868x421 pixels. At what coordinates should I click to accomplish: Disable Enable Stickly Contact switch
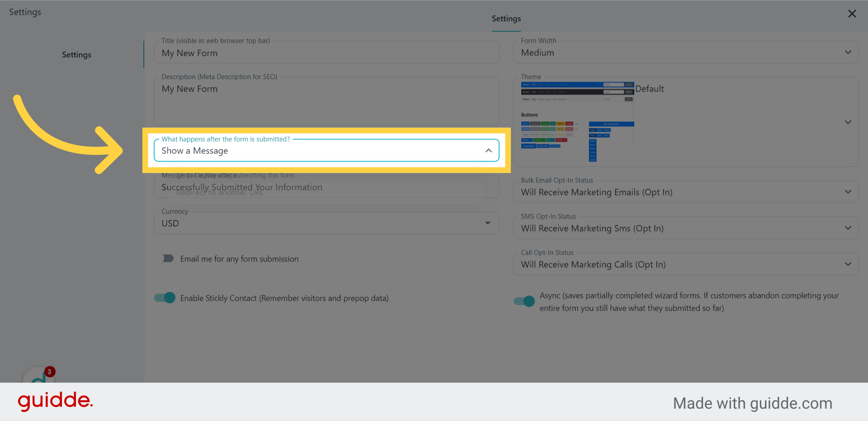click(x=165, y=298)
